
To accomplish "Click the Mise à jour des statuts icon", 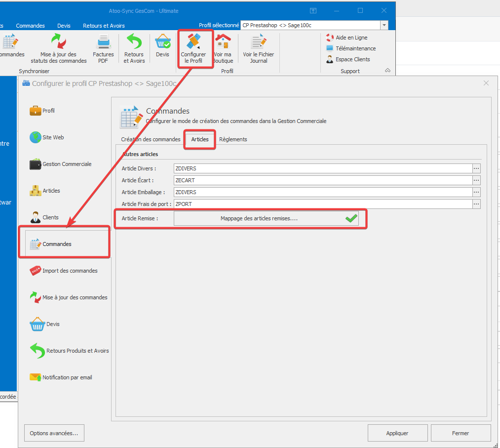I will click(x=59, y=41).
